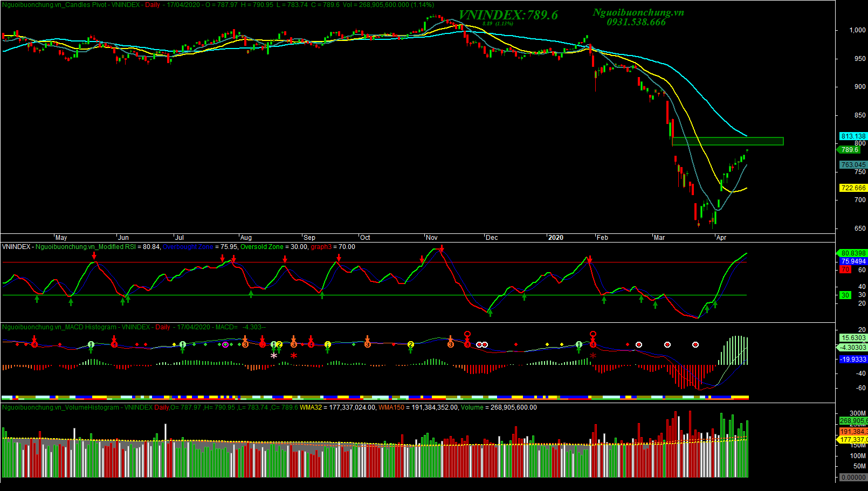Click the 2020 year label on time axis
The width and height of the screenshot is (868, 491).
click(x=555, y=238)
